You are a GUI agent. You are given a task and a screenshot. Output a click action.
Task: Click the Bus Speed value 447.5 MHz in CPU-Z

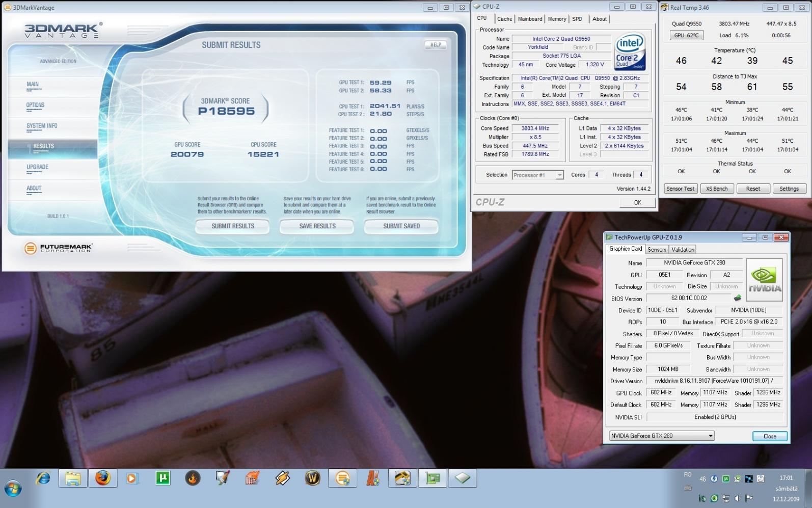535,146
